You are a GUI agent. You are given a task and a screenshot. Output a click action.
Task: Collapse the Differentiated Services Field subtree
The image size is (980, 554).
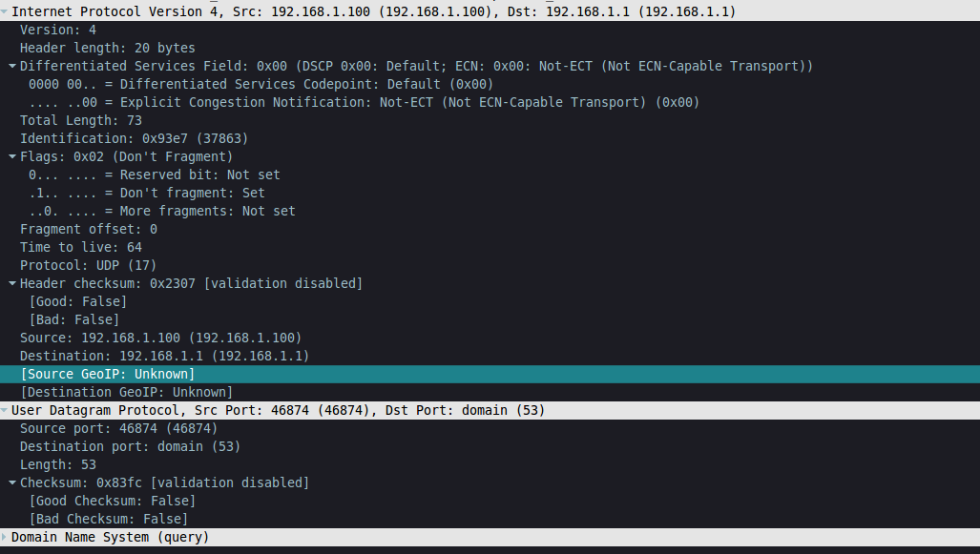point(11,66)
